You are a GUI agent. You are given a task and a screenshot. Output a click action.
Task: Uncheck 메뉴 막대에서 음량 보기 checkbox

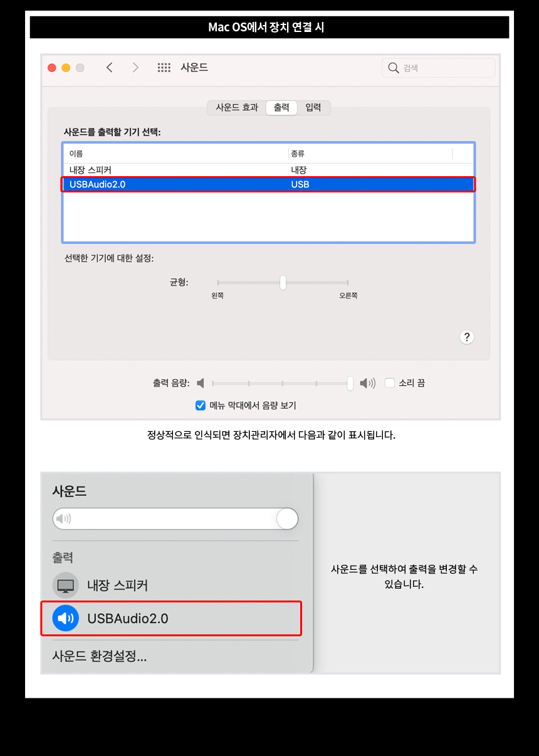(x=201, y=406)
